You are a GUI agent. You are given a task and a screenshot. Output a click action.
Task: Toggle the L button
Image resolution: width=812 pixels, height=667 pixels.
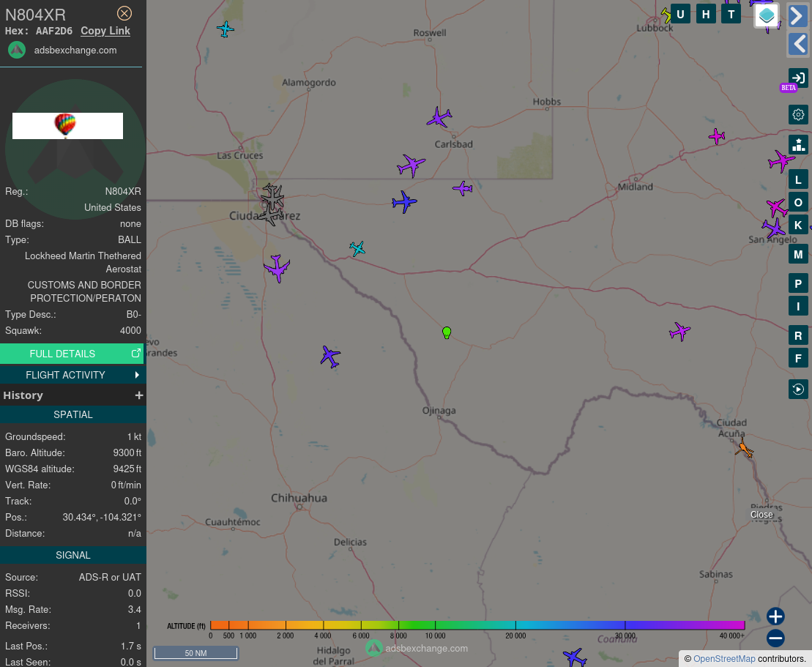click(798, 179)
